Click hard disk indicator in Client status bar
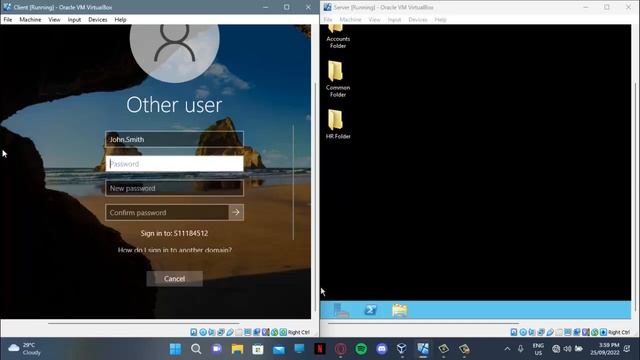The height and width of the screenshot is (360, 640). click(x=194, y=332)
